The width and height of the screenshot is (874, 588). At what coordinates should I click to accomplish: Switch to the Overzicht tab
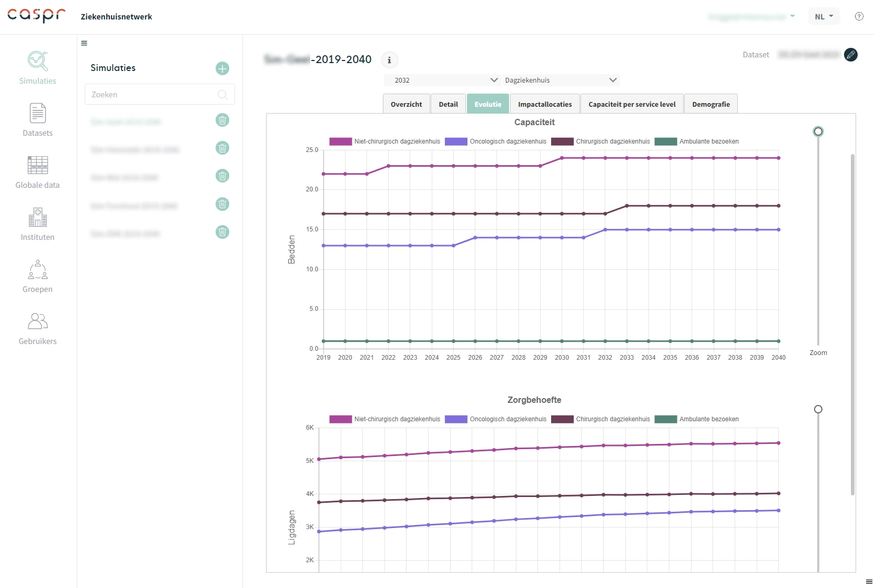click(406, 104)
